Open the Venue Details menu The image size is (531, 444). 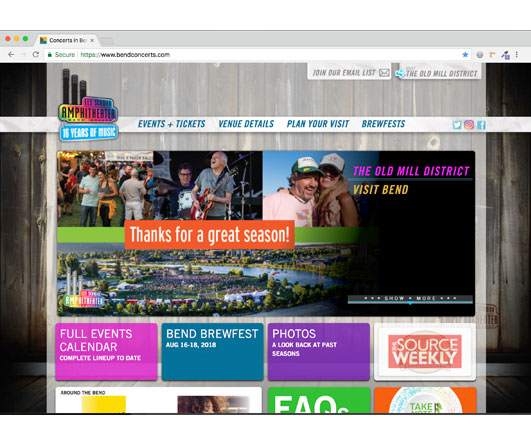[x=246, y=124]
